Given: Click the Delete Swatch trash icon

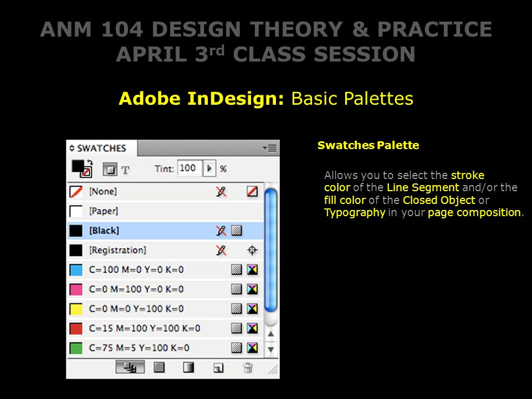Looking at the screenshot, I should [x=248, y=367].
